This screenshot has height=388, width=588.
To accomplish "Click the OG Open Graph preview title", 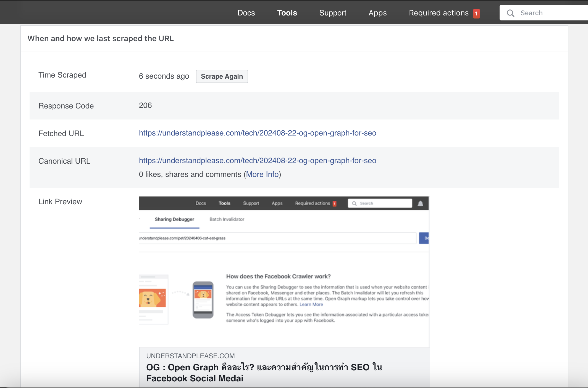I will 264,373.
